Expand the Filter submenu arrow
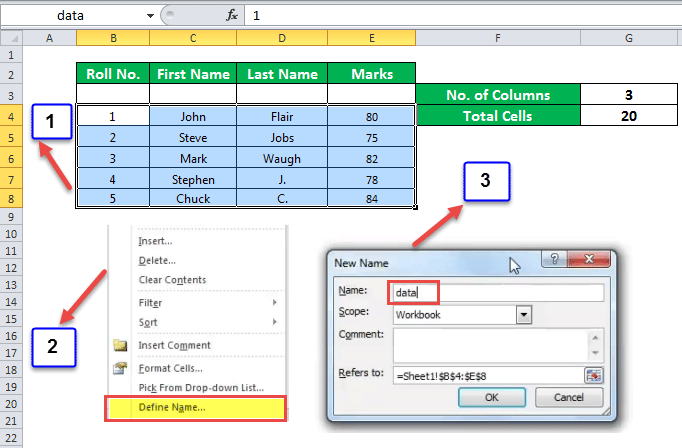This screenshot has width=682, height=448. 274,302
